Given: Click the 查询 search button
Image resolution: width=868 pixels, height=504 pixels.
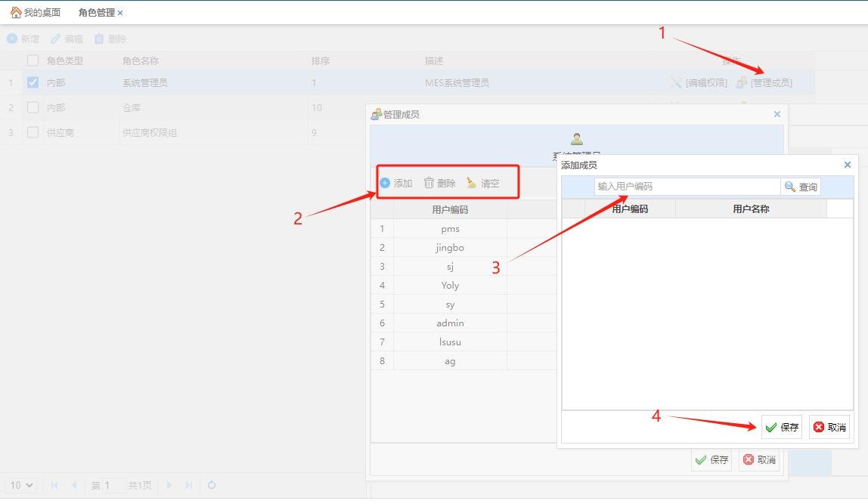Looking at the screenshot, I should [x=801, y=187].
